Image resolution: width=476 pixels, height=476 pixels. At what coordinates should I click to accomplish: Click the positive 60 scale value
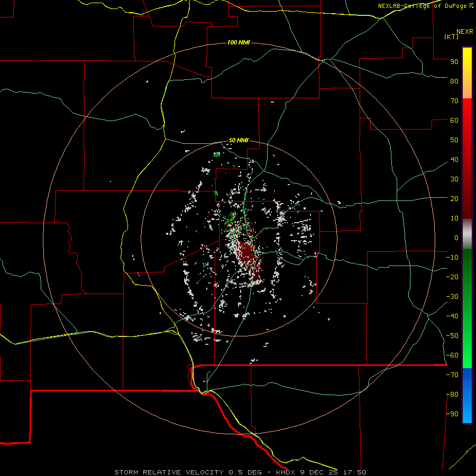[x=454, y=120]
